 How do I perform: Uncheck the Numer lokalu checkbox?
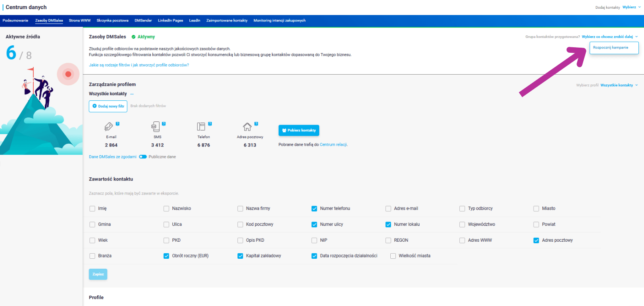(x=388, y=224)
